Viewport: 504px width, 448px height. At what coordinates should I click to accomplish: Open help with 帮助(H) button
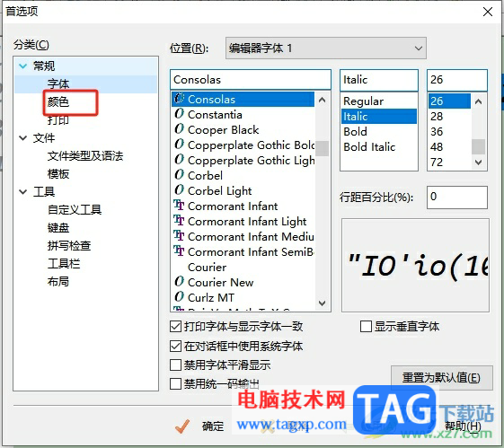[x=463, y=426]
